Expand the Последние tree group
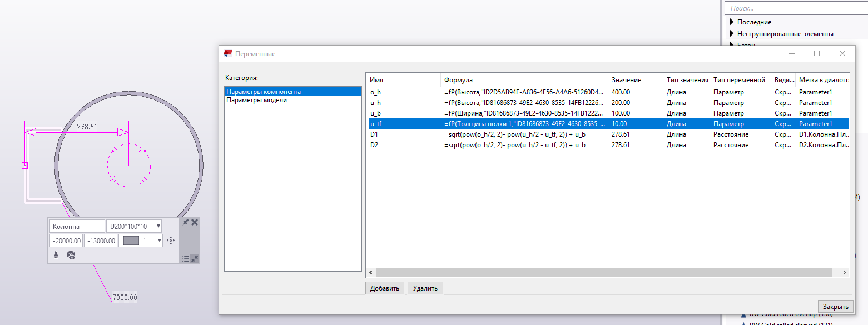The height and width of the screenshot is (325, 868). coord(732,22)
